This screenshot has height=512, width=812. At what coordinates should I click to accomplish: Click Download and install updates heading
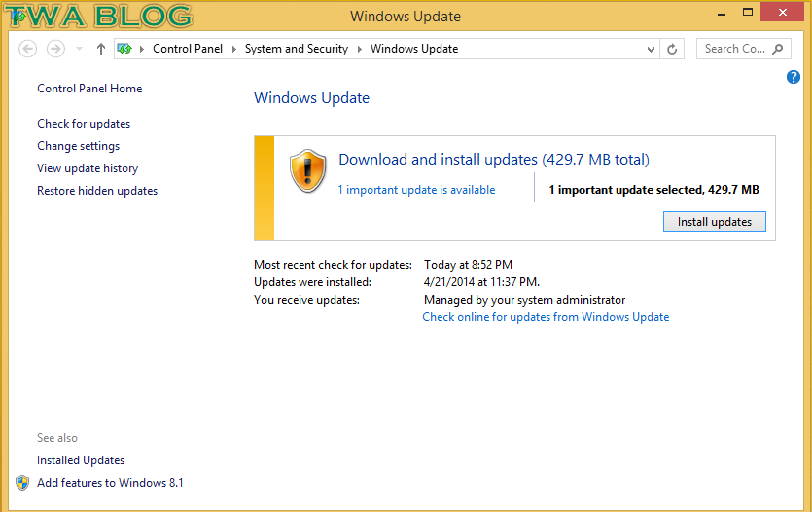coord(494,159)
